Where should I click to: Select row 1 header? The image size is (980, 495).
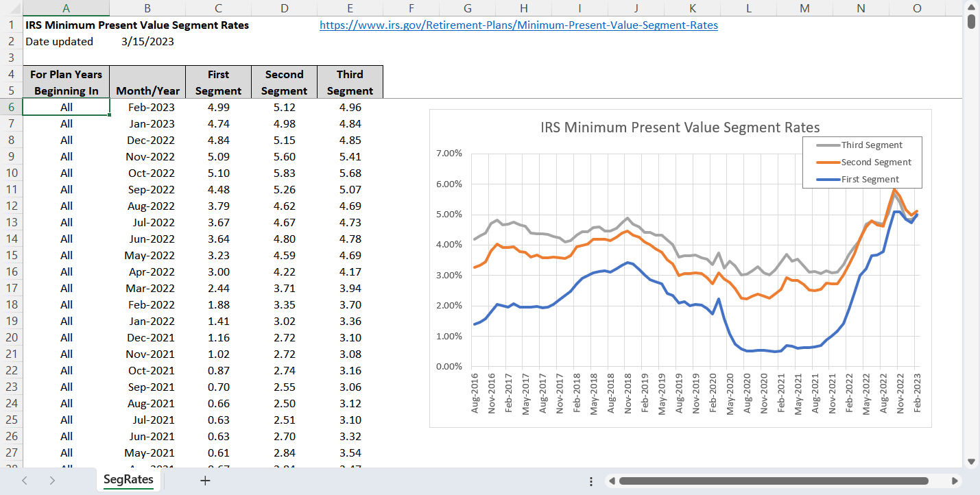tap(12, 25)
